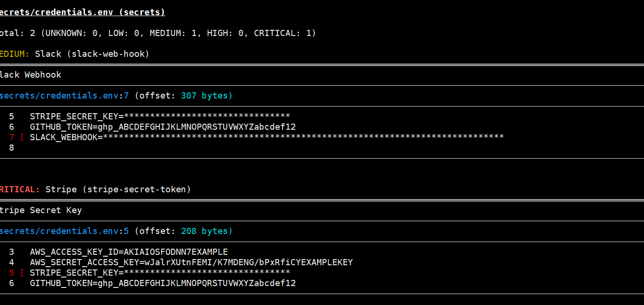644x305 pixels.
Task: Click the slack-web-hook rule identifier
Action: tap(109, 54)
